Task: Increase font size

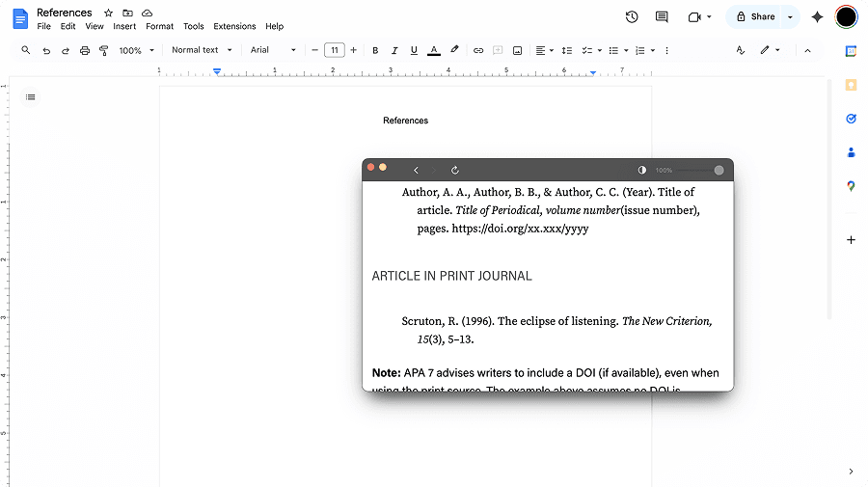Action: coord(353,50)
